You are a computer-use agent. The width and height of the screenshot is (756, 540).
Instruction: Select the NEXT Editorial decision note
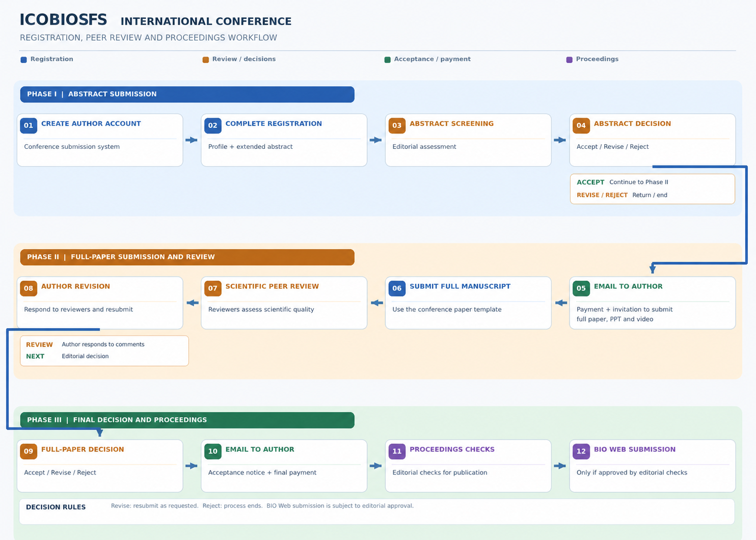pos(67,357)
